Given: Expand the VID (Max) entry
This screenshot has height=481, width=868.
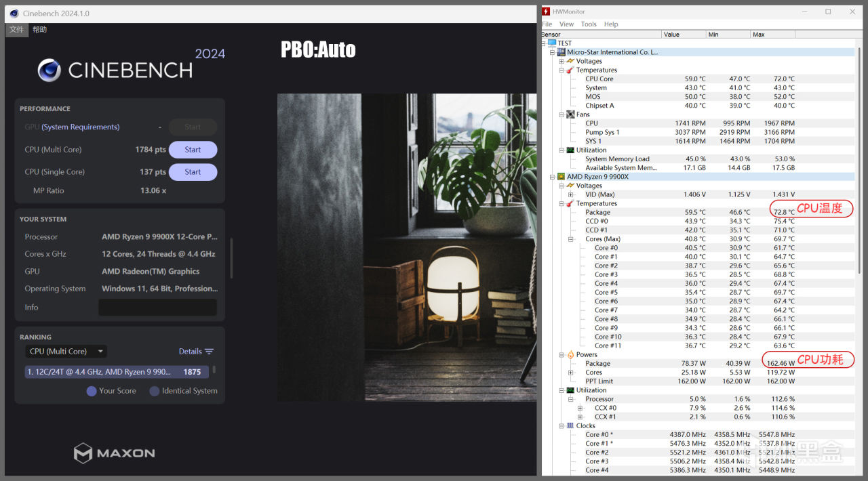Looking at the screenshot, I should (x=570, y=194).
